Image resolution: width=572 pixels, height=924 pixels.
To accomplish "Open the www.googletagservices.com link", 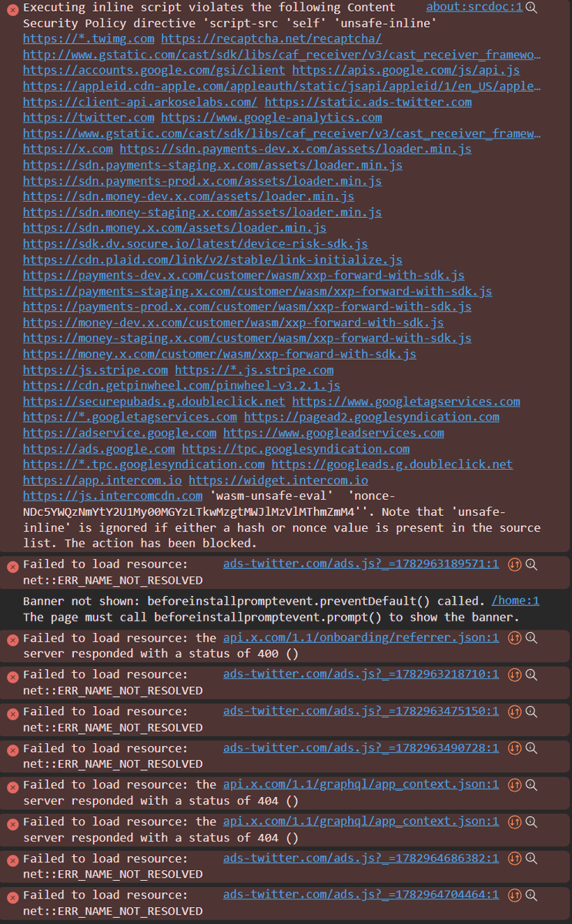I will [x=406, y=401].
